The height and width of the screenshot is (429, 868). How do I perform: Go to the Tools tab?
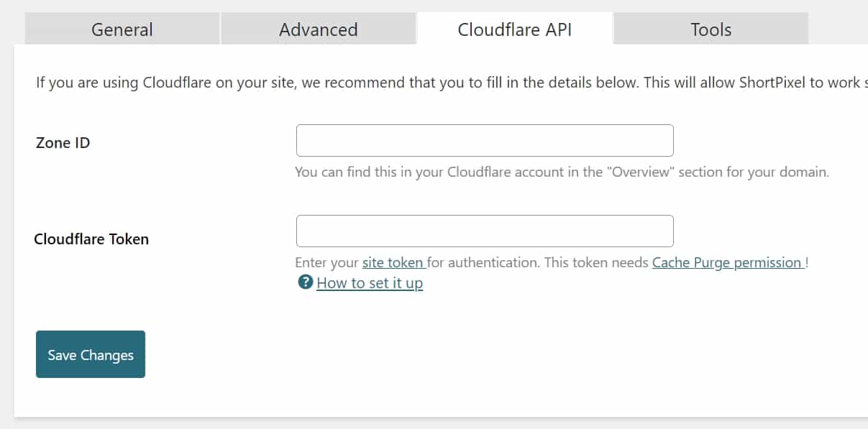pyautogui.click(x=711, y=29)
